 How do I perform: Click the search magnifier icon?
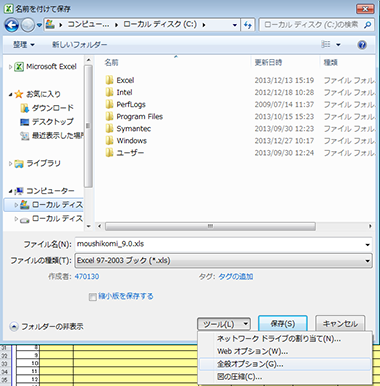coord(367,25)
